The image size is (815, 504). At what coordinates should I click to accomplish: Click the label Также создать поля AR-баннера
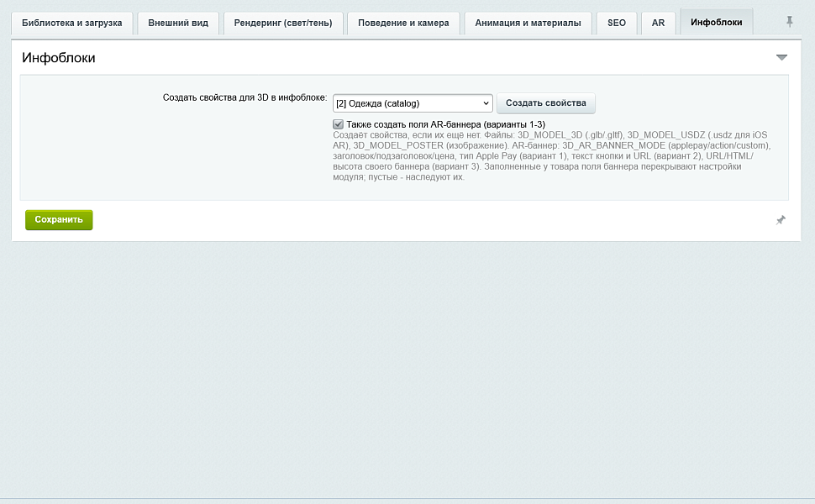445,124
